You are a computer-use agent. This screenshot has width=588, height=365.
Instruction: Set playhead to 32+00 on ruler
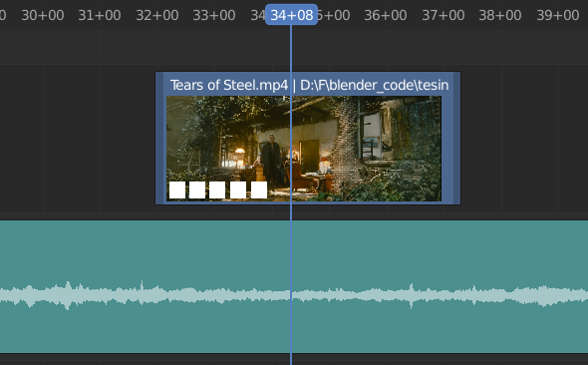coord(157,15)
